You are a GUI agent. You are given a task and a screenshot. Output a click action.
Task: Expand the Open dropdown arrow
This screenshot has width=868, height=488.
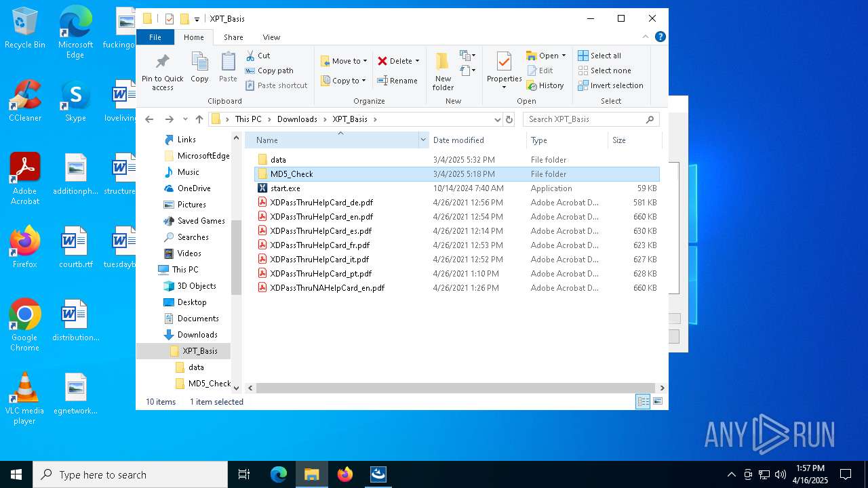[x=564, y=56]
